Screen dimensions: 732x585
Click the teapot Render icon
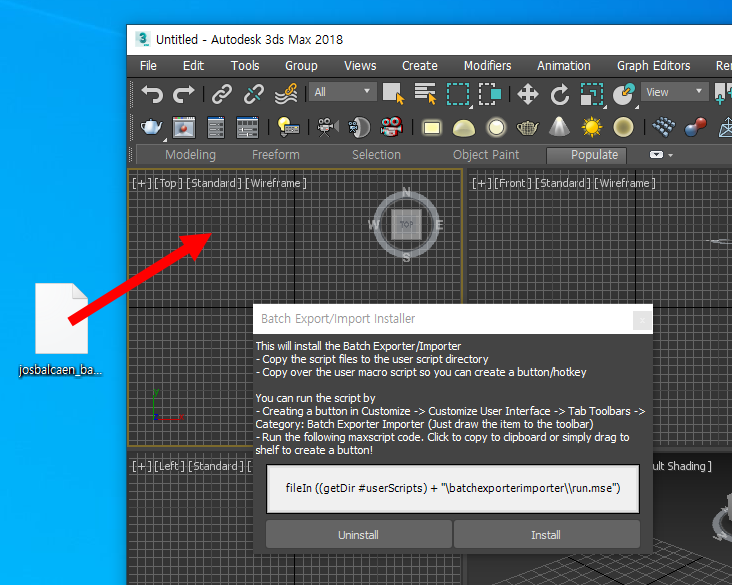point(152,127)
